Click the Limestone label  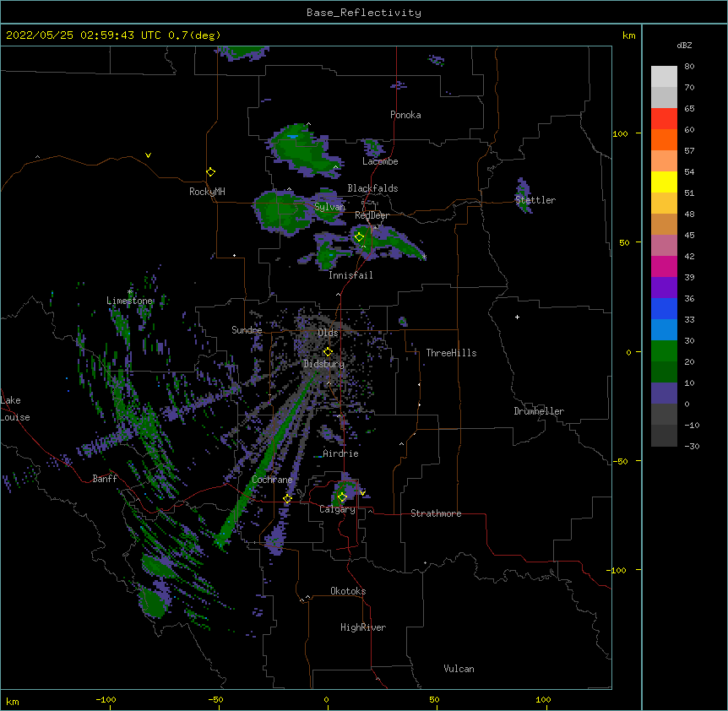[129, 301]
